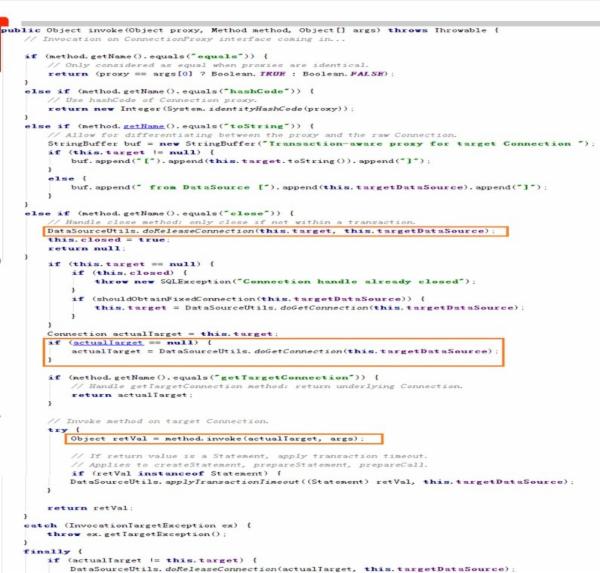Image resolution: width=600 pixels, height=573 pixels.
Task: Click the 'try {' keyword line
Action: pyautogui.click(x=64, y=430)
